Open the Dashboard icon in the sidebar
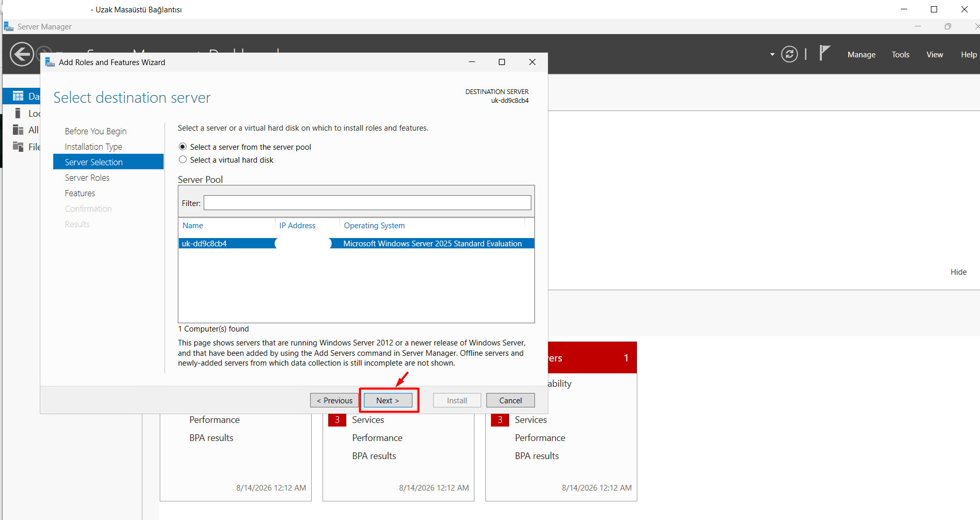The width and height of the screenshot is (980, 520). tap(18, 96)
